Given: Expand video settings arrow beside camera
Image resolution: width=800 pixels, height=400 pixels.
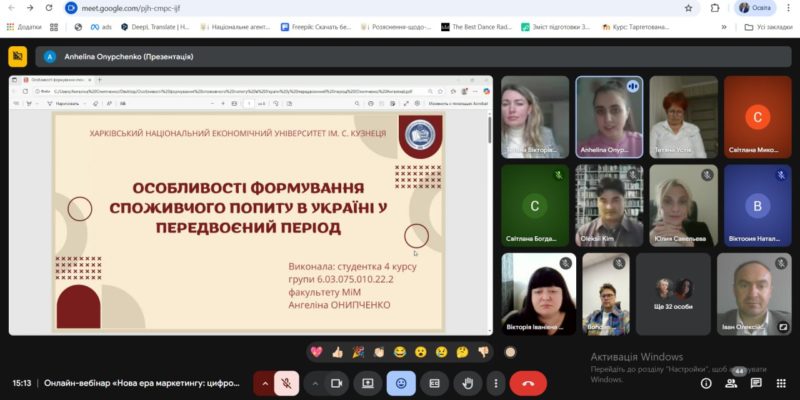Looking at the screenshot, I should (x=315, y=383).
